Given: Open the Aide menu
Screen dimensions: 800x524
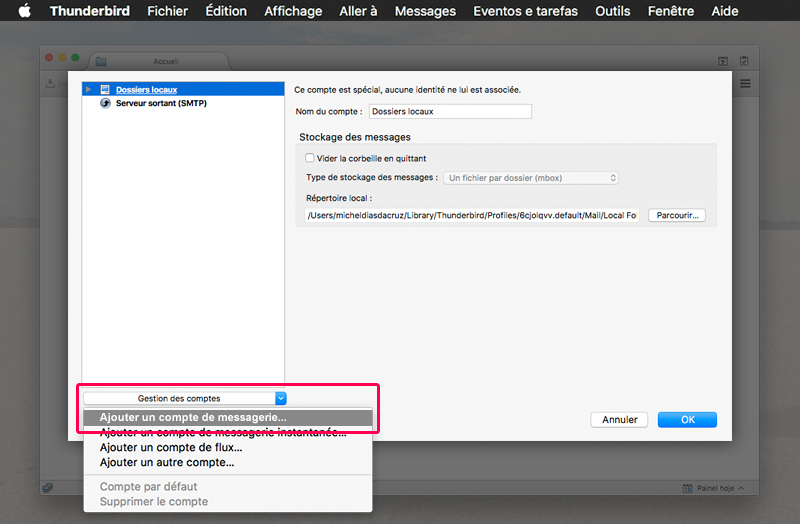Looking at the screenshot, I should point(724,11).
